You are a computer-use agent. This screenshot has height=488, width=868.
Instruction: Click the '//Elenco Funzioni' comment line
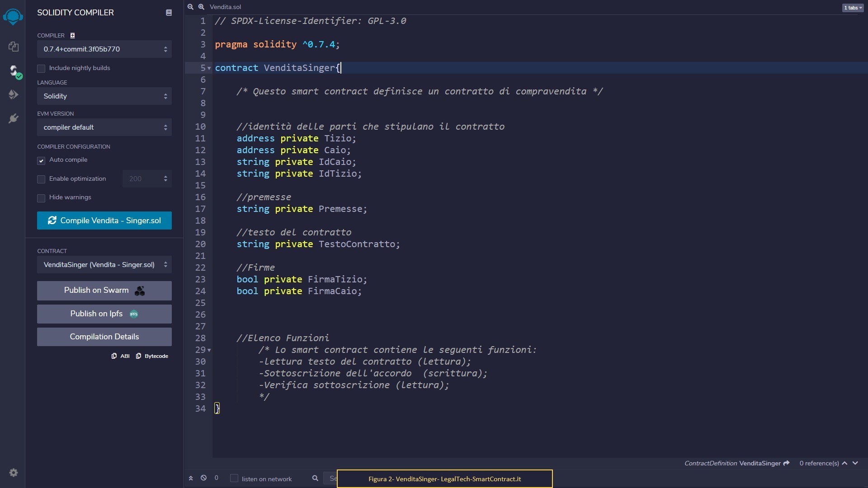click(x=283, y=338)
